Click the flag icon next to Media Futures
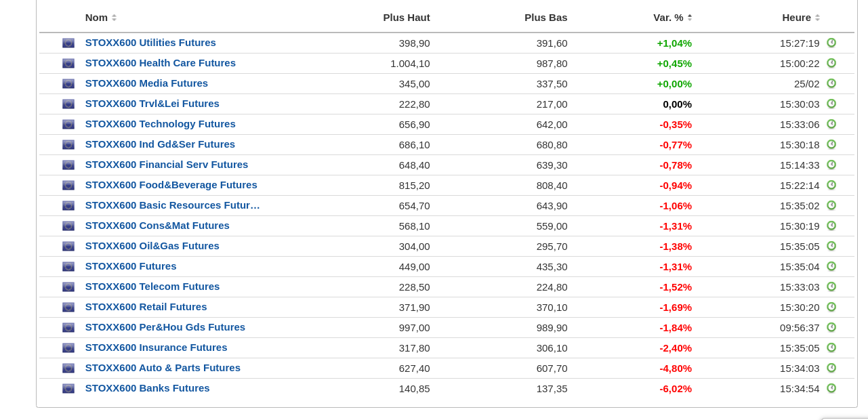 point(68,83)
